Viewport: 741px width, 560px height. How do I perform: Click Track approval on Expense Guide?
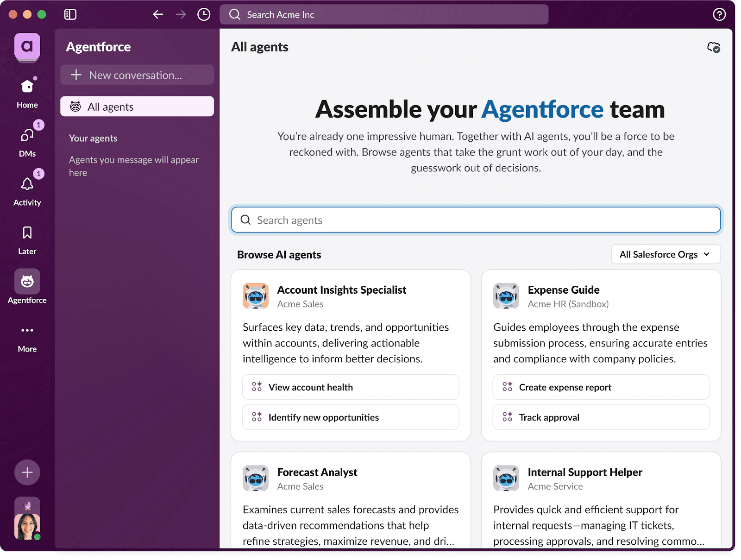(x=601, y=417)
